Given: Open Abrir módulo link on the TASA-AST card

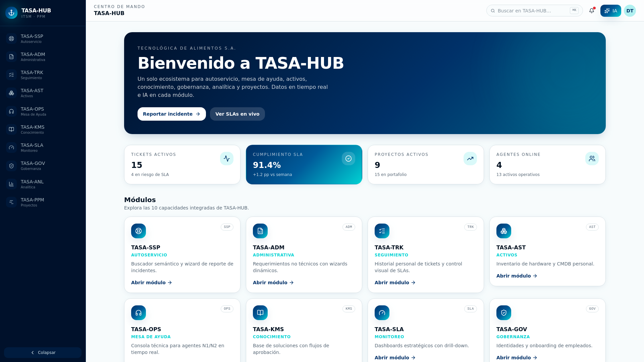Looking at the screenshot, I should (x=517, y=276).
